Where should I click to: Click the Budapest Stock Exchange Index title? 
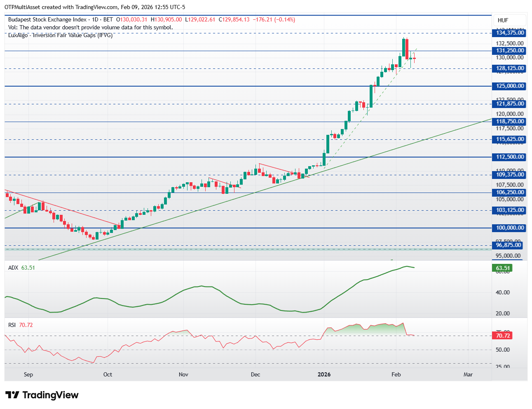point(47,19)
